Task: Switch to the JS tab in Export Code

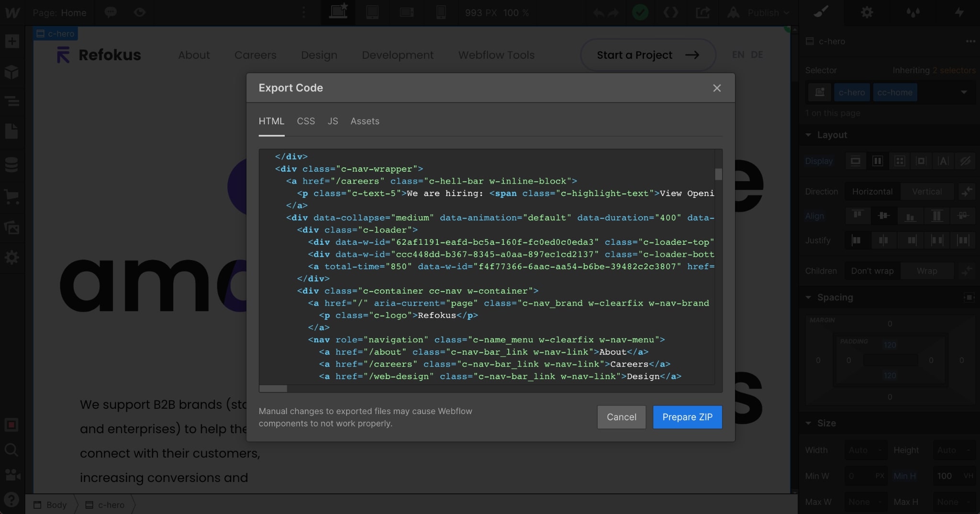Action: [332, 121]
